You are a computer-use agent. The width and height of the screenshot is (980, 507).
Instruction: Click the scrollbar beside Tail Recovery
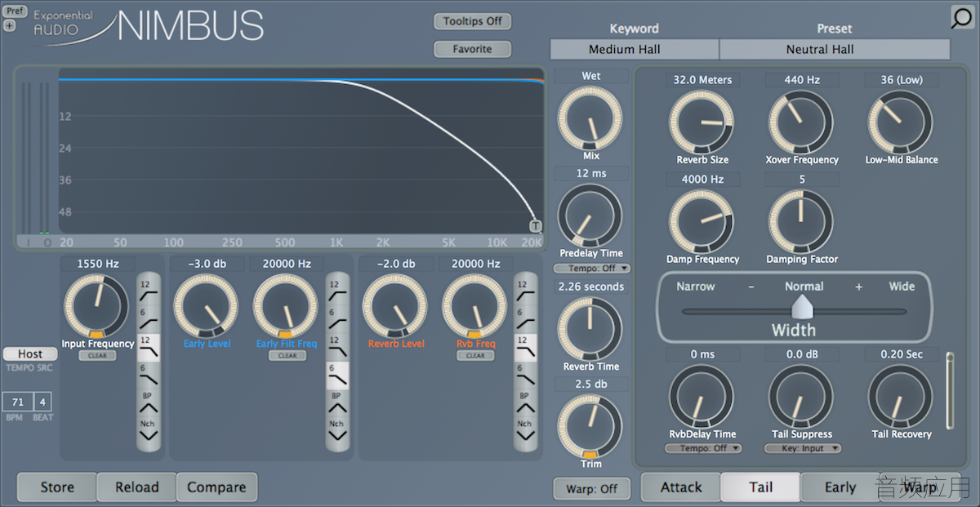point(949,390)
